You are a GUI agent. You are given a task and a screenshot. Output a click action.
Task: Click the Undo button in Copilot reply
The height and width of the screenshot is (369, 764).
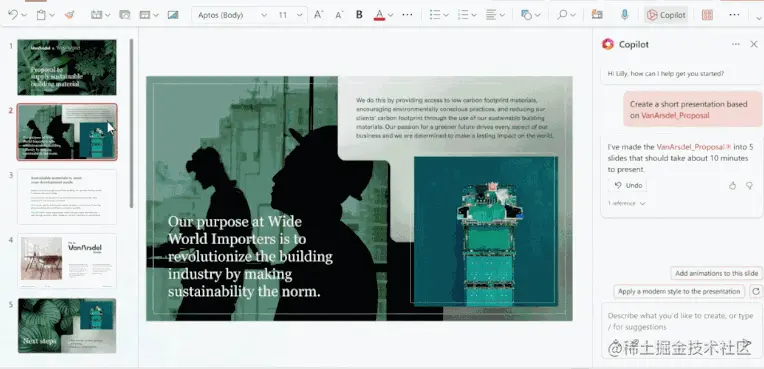tap(628, 185)
